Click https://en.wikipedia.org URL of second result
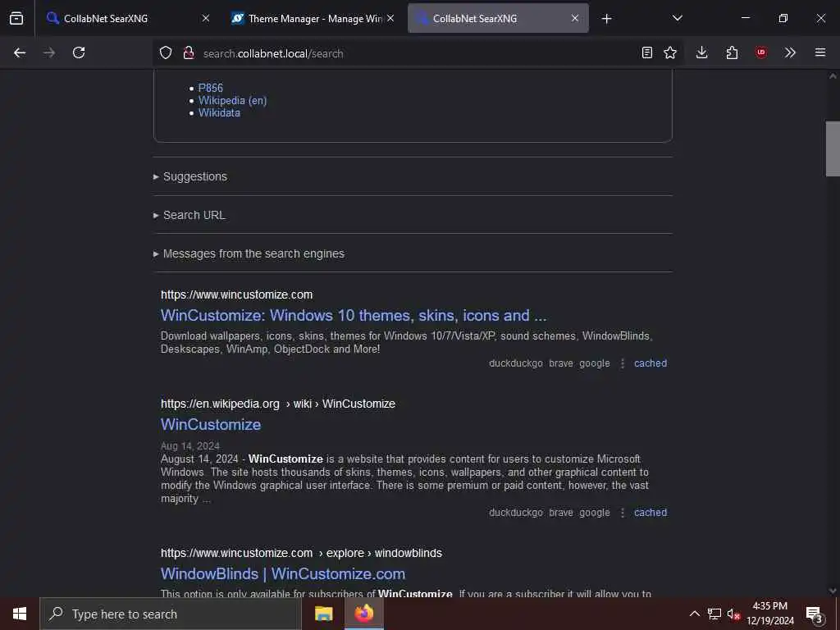 pyautogui.click(x=220, y=404)
